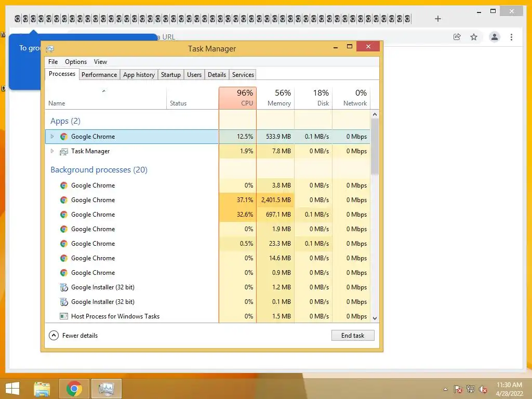532x399 pixels.
Task: Open Chrome profile avatar button
Action: pos(495,37)
